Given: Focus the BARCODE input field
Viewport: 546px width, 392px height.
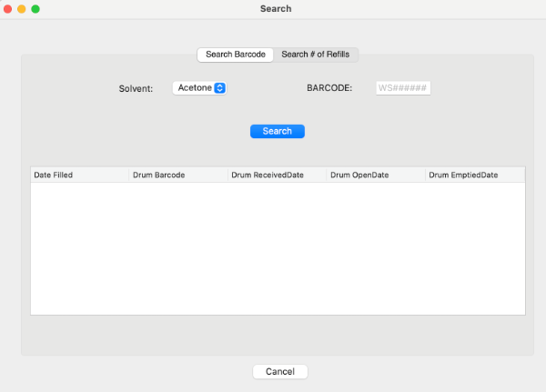Looking at the screenshot, I should [403, 88].
